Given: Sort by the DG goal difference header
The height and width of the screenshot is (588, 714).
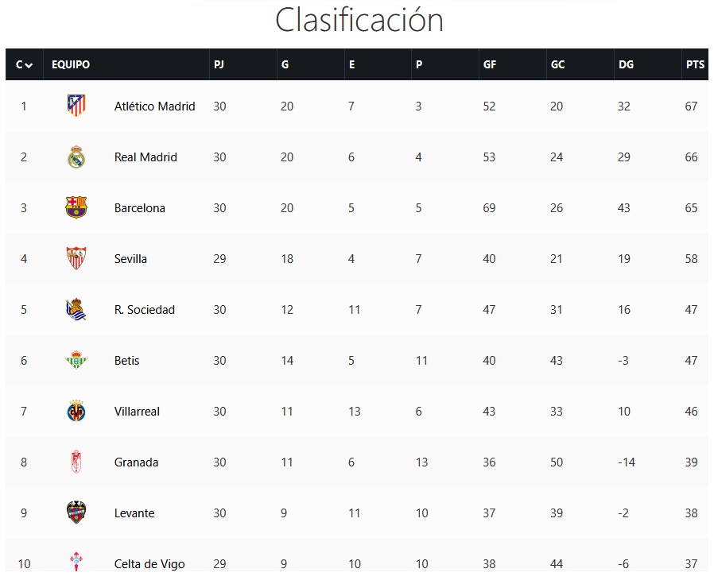Looking at the screenshot, I should pyautogui.click(x=626, y=64).
